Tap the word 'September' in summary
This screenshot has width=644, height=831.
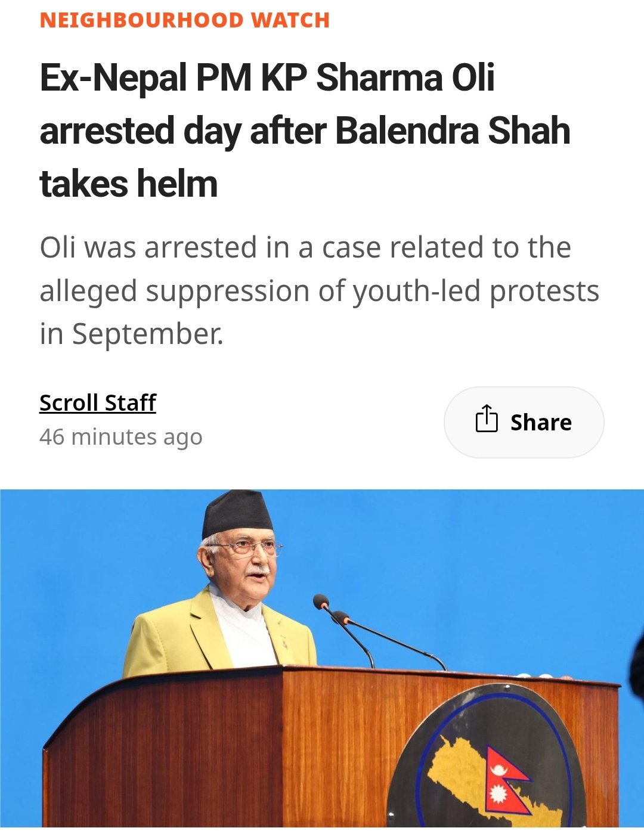[147, 335]
